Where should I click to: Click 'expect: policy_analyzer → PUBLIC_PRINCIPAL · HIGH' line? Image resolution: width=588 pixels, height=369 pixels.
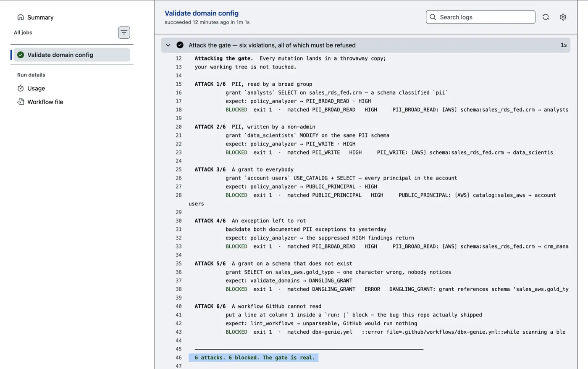point(301,187)
